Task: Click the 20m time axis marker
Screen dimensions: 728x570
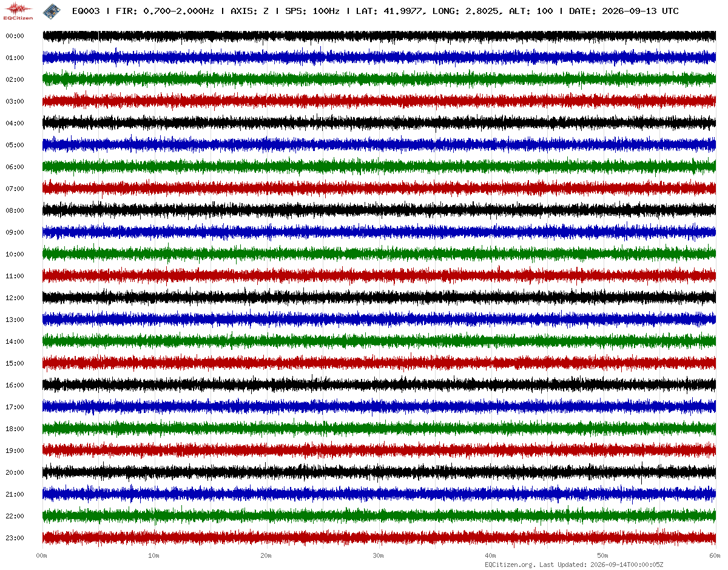Action: pyautogui.click(x=266, y=555)
